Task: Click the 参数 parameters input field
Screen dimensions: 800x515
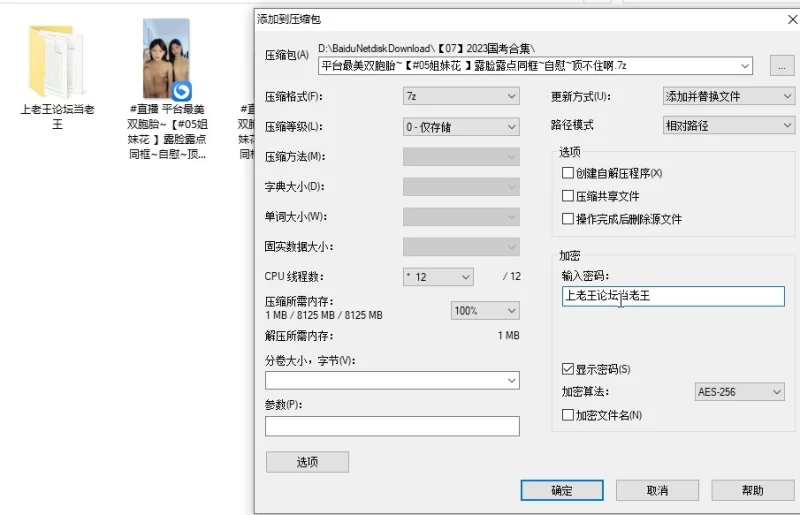Action: point(392,426)
